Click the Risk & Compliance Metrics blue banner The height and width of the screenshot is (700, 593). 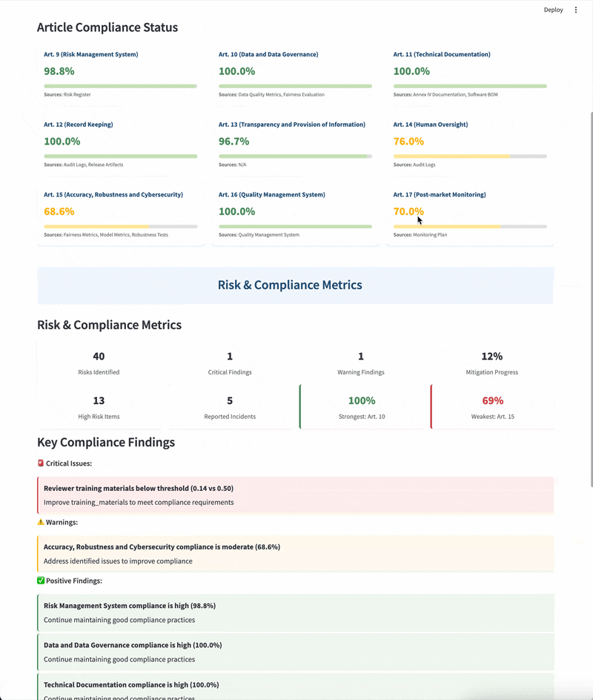(x=295, y=285)
